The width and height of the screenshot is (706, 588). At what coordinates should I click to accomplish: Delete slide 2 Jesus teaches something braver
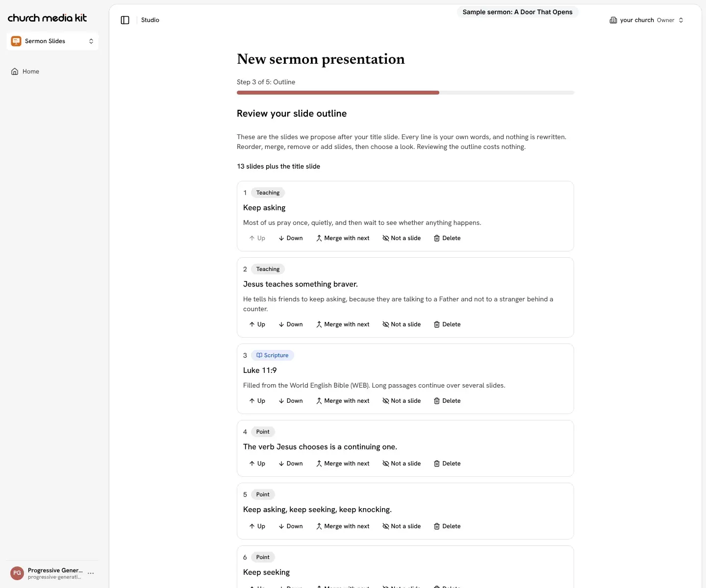click(447, 324)
